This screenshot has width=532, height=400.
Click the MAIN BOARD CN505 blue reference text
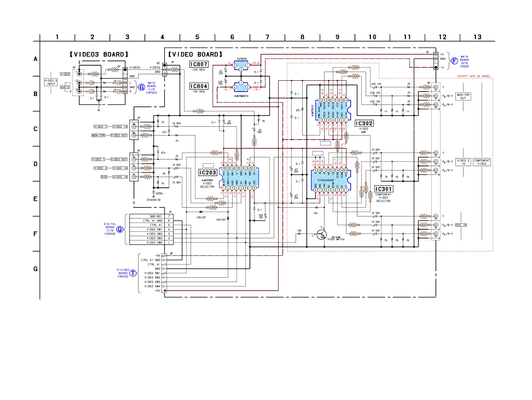464,62
